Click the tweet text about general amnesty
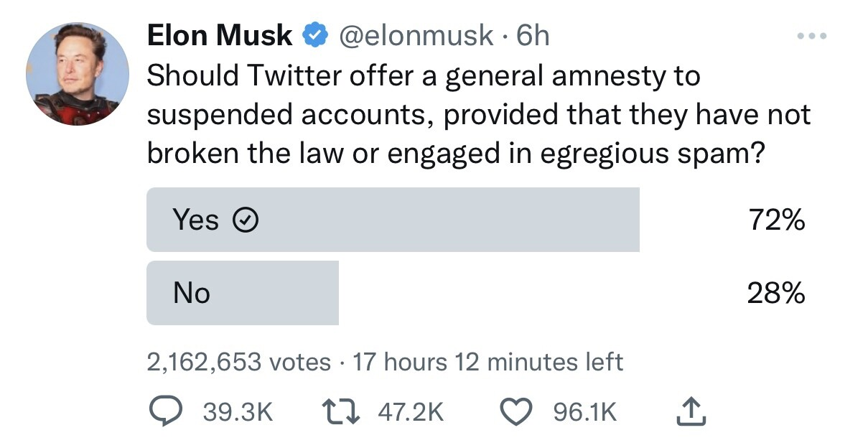The width and height of the screenshot is (868, 448). 479,116
